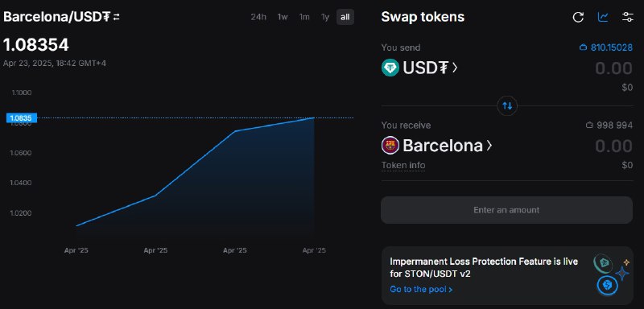Follow Go to the pool link

coord(421,290)
